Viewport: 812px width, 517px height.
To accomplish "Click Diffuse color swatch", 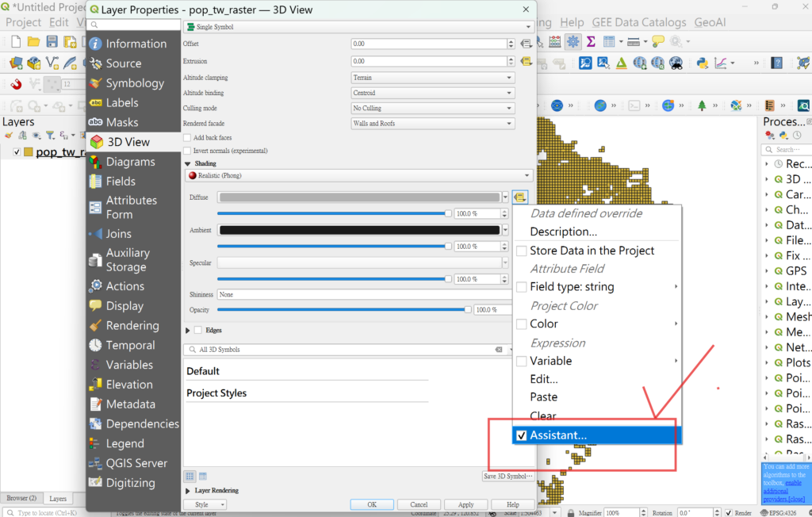I will [359, 197].
